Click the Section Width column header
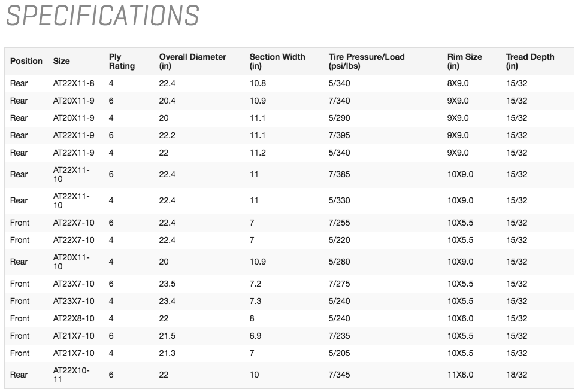The height and width of the screenshot is (392, 578). tap(277, 61)
